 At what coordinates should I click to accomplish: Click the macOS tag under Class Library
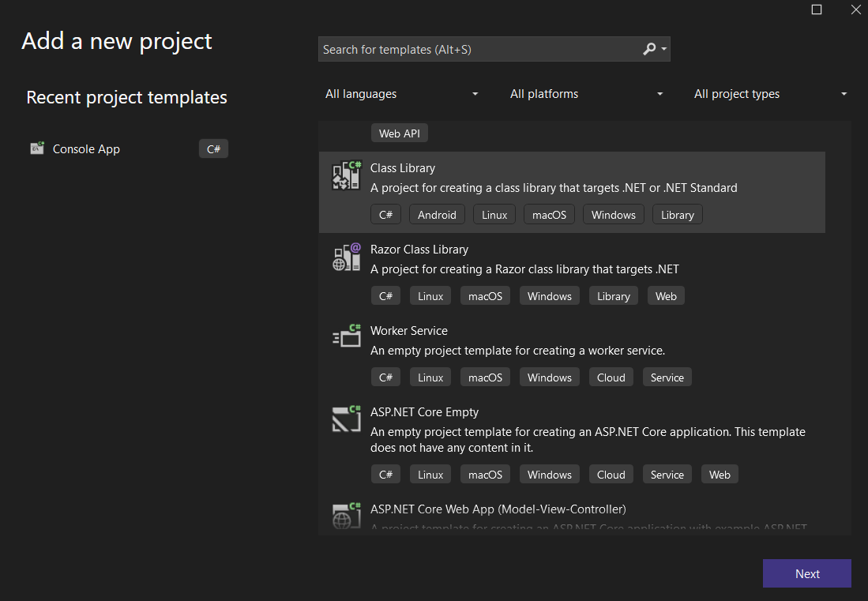point(549,215)
